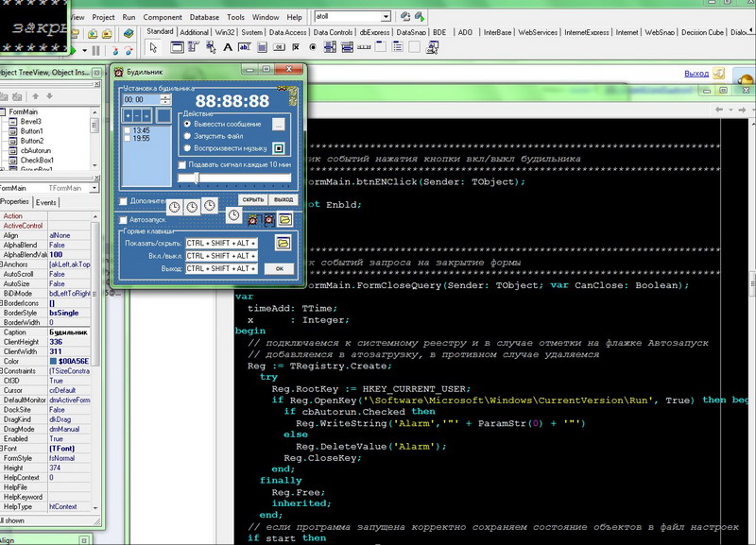Viewport: 756px width, 545px height.
Task: Toggle the 'Автозапуск' checkbox
Action: tap(124, 220)
